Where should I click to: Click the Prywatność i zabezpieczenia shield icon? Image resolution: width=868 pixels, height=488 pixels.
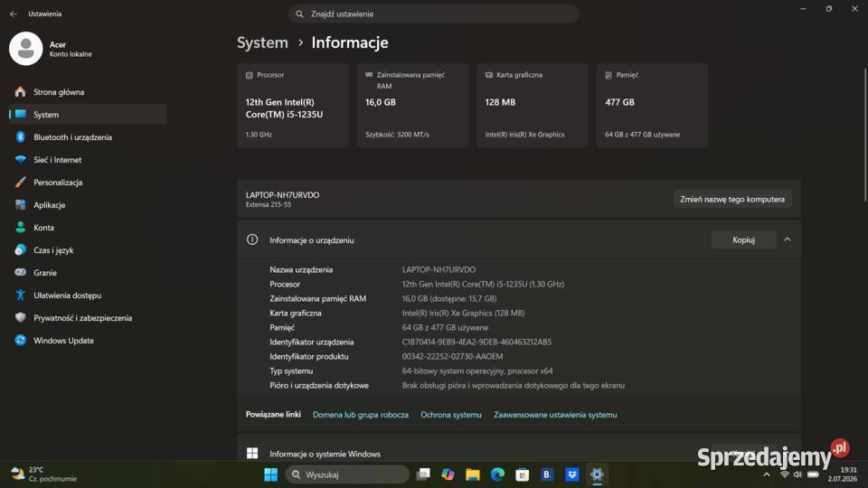[21, 317]
